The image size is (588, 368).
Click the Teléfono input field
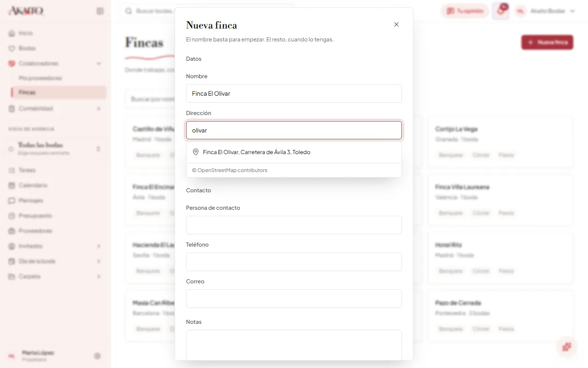pyautogui.click(x=294, y=262)
